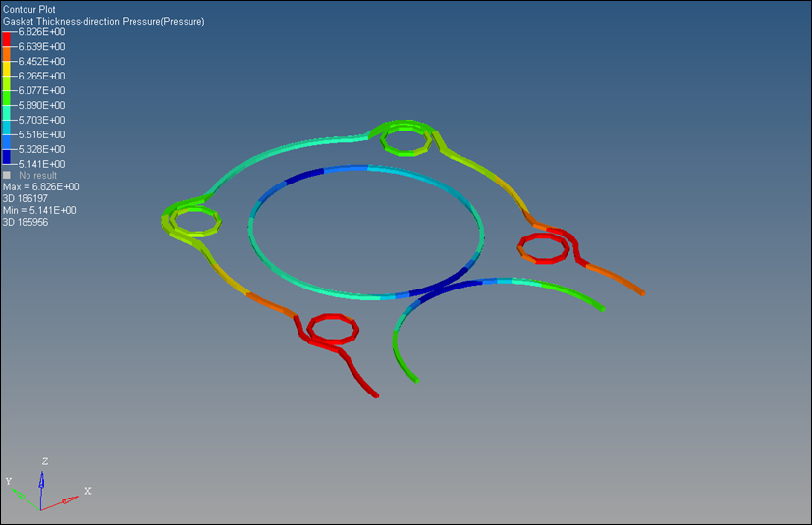Pick the red bolt hole ring on the right
This screenshot has height=525, width=812.
coord(543,247)
